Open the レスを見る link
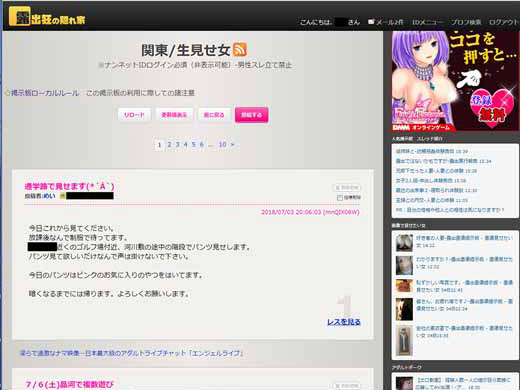Image resolution: width=520 pixels, height=390 pixels. click(x=344, y=322)
